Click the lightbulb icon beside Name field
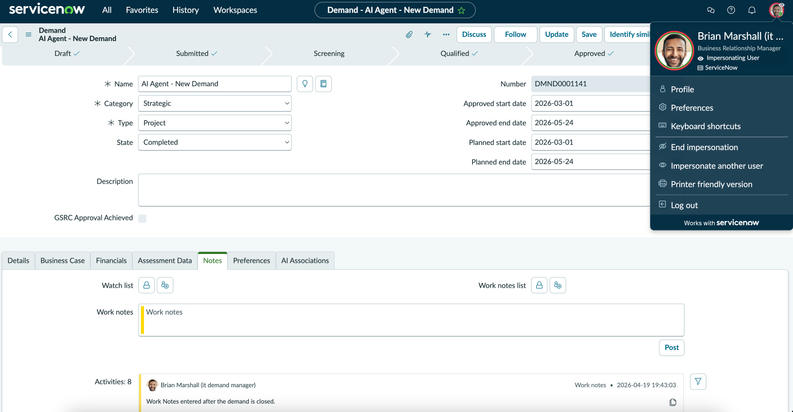 pos(305,84)
